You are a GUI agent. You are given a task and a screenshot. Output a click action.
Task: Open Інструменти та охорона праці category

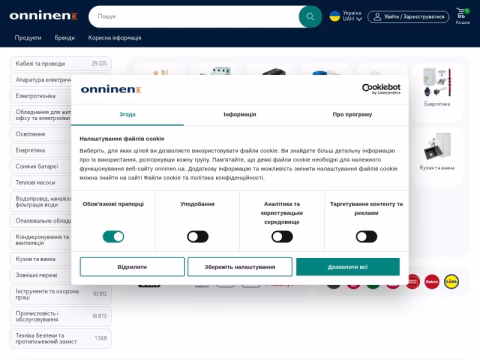(x=60, y=294)
